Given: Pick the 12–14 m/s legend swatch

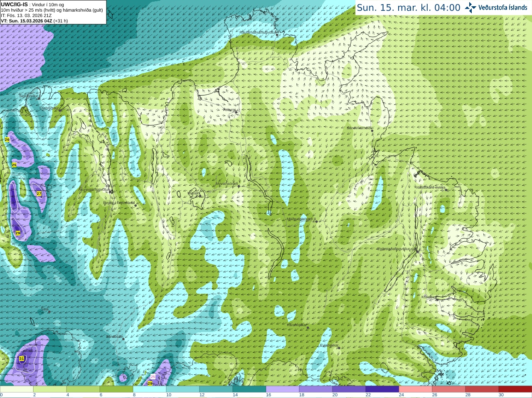Looking at the screenshot, I should 216,389.
